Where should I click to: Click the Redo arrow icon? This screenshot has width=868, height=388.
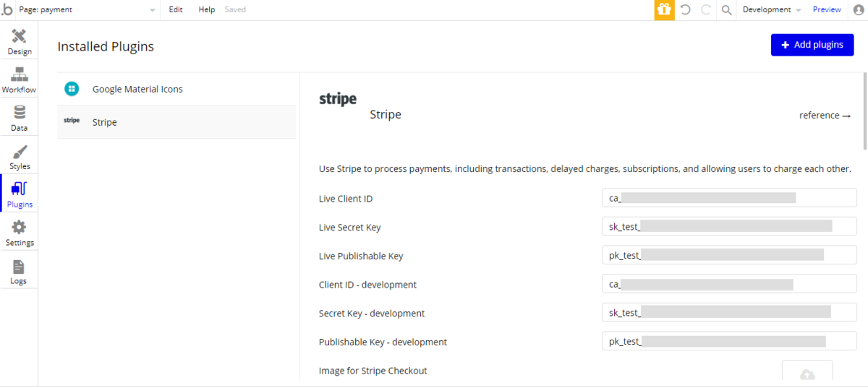[x=706, y=9]
